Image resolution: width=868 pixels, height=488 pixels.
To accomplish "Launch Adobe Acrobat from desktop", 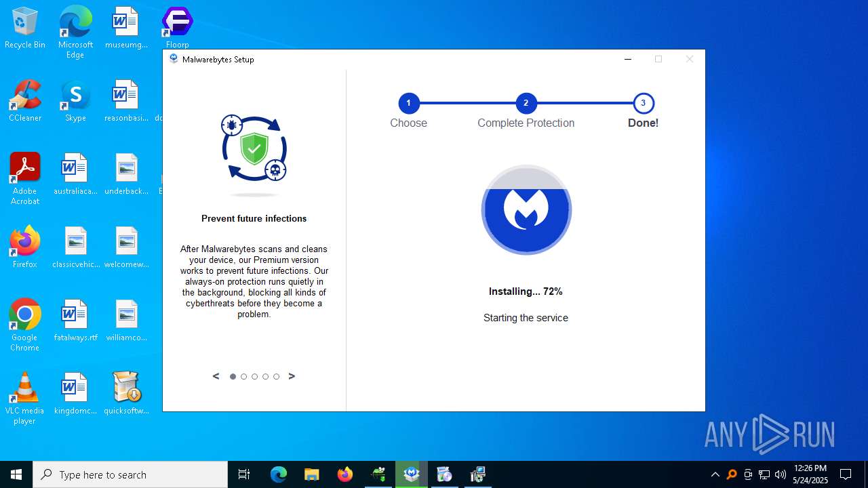I will click(25, 179).
